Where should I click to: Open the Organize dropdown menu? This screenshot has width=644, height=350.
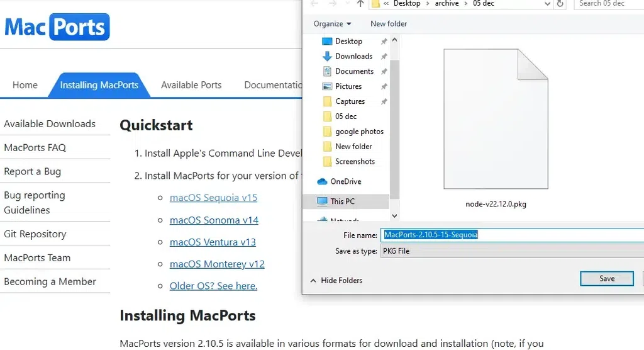point(332,24)
